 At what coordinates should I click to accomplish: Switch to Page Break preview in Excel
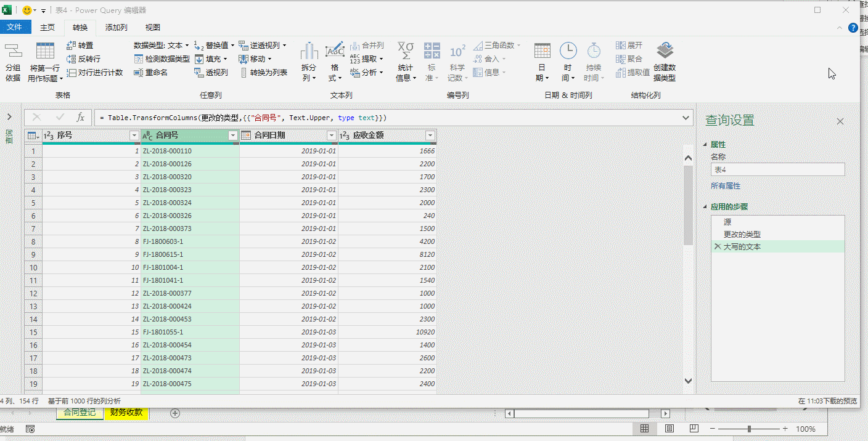click(694, 429)
